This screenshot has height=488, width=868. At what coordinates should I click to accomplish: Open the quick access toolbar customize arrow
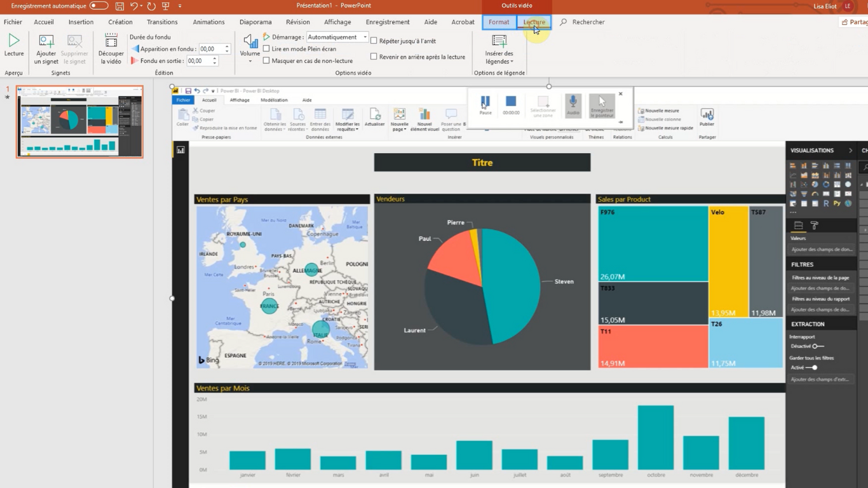pyautogui.click(x=180, y=6)
